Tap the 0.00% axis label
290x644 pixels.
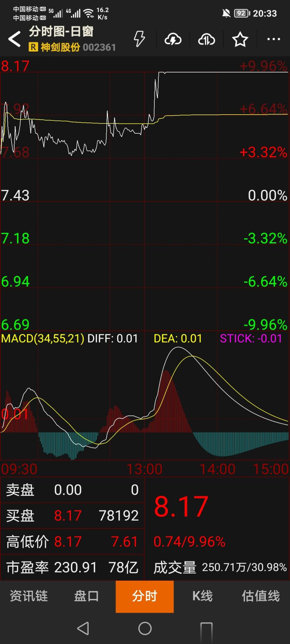coord(267,196)
